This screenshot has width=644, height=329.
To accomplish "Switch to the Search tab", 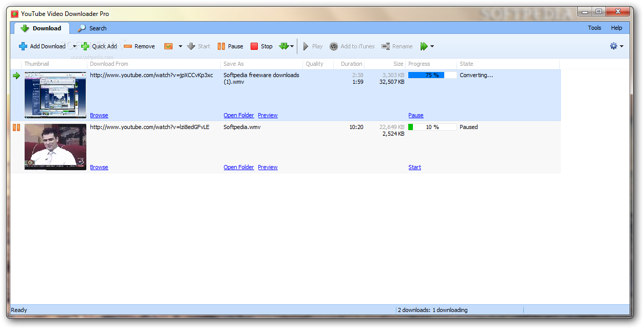I will [92, 28].
